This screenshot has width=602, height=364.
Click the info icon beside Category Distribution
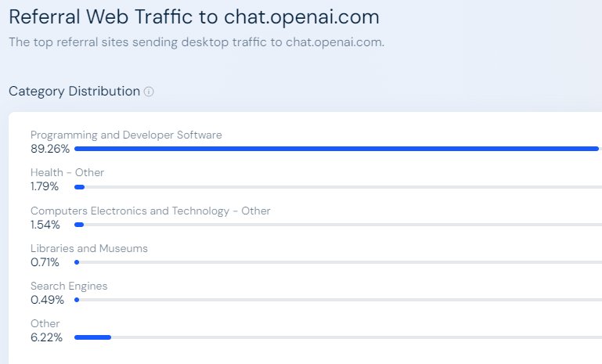click(x=149, y=92)
